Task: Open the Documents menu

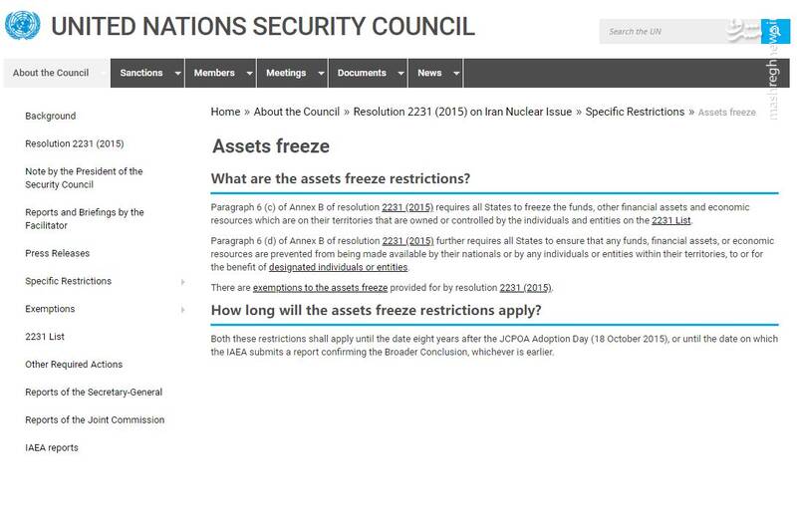Action: click(x=362, y=73)
